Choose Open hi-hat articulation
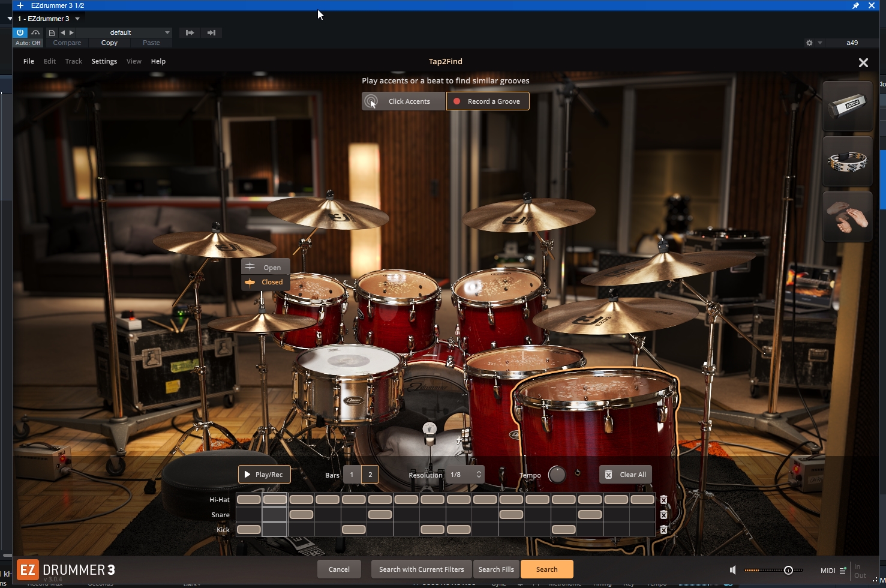This screenshot has width=886, height=588. point(266,267)
